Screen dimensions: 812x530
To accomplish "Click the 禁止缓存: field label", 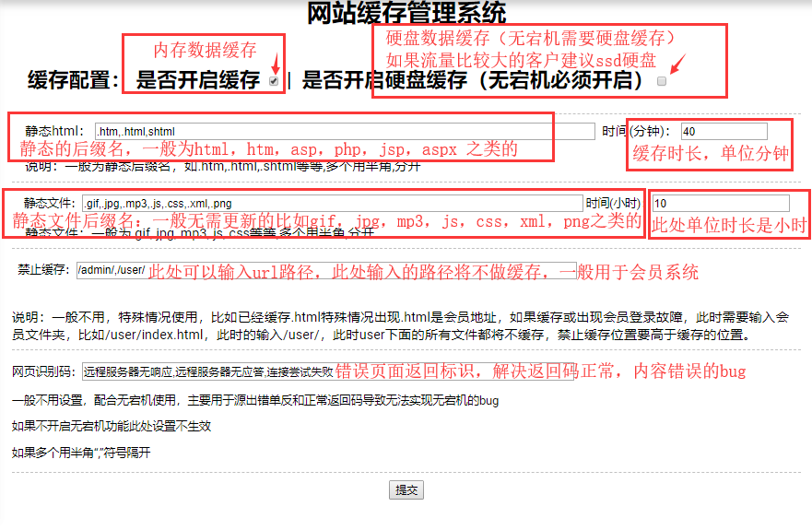I will (x=43, y=270).
